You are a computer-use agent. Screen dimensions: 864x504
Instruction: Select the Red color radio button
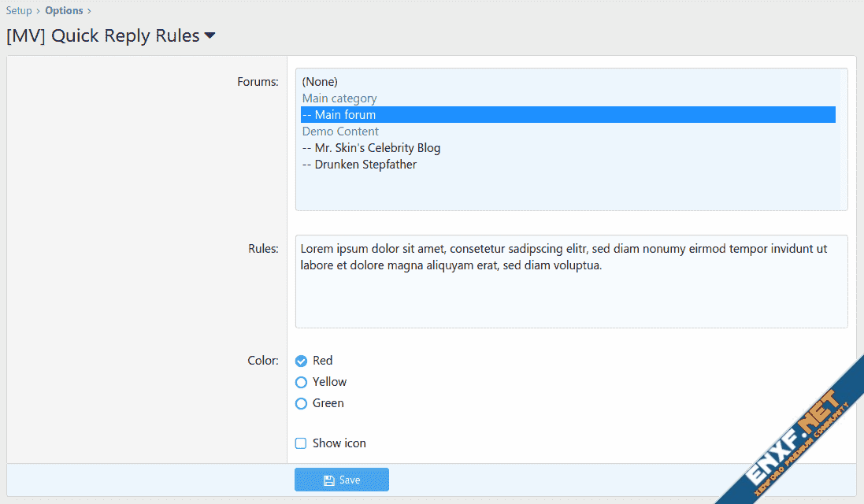point(301,361)
